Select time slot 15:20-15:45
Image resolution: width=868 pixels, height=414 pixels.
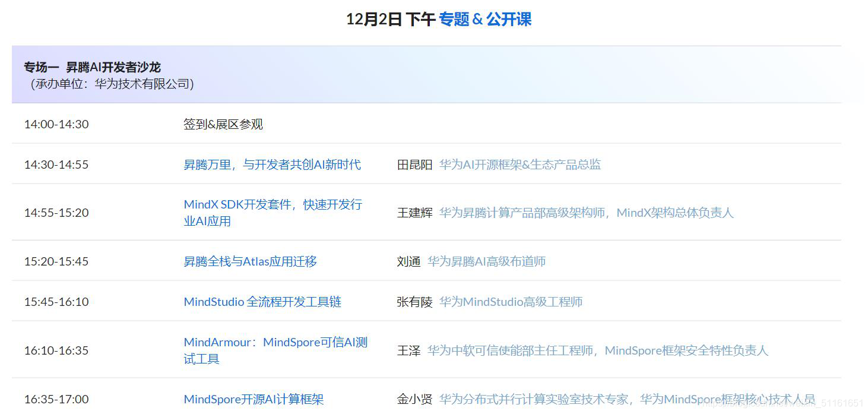tap(56, 261)
